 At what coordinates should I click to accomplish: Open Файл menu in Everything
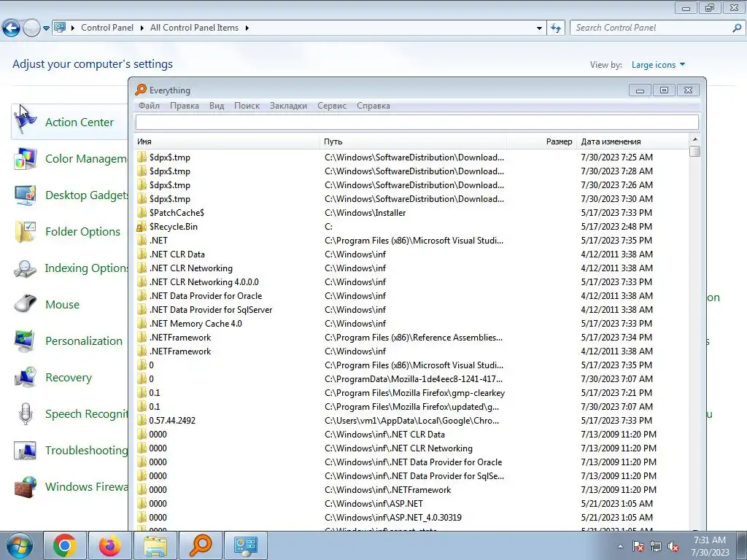149,106
